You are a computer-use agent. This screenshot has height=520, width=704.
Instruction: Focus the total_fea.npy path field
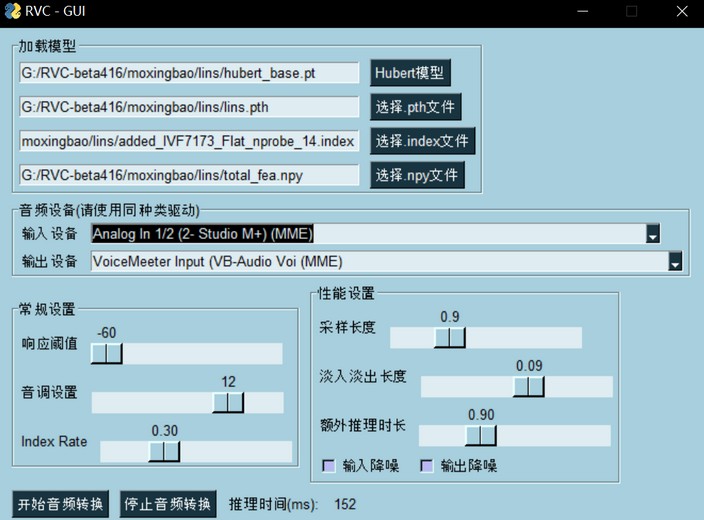coord(189,175)
